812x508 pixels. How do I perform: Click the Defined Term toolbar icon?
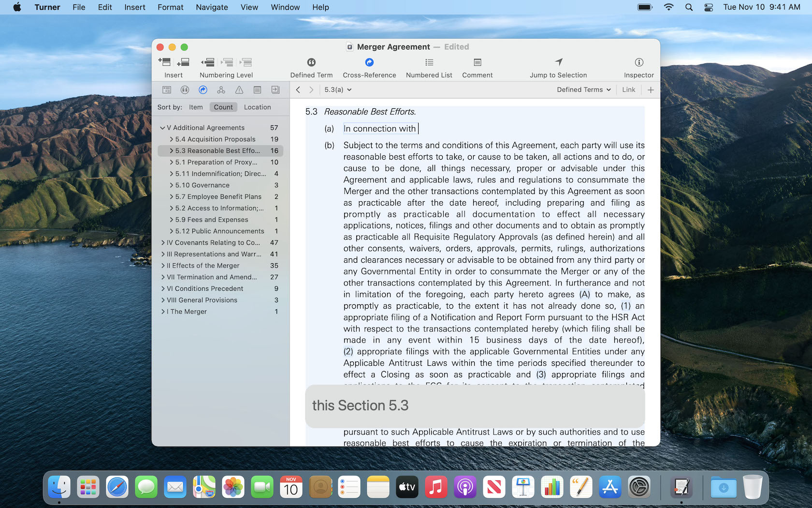pyautogui.click(x=311, y=62)
